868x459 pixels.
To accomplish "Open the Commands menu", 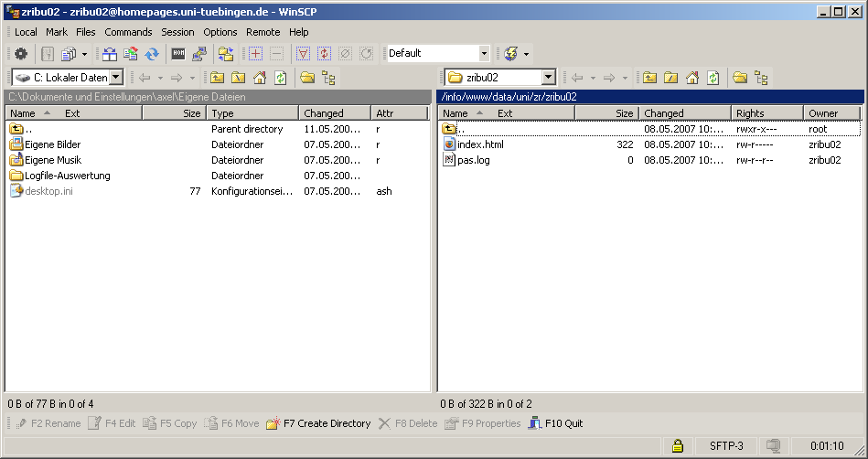I will (128, 32).
